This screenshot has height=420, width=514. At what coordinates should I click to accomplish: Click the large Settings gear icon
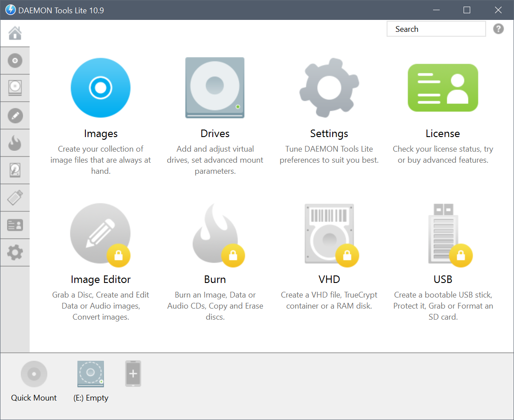[329, 88]
